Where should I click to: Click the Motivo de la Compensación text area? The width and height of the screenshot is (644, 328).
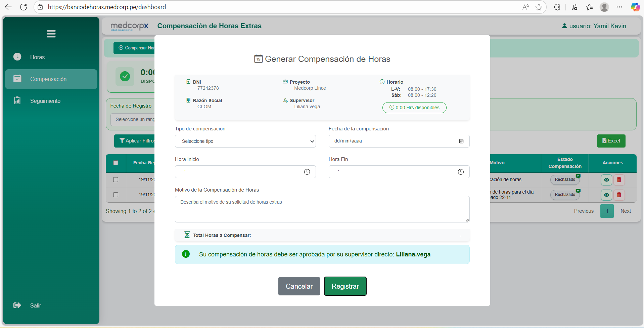click(x=322, y=209)
